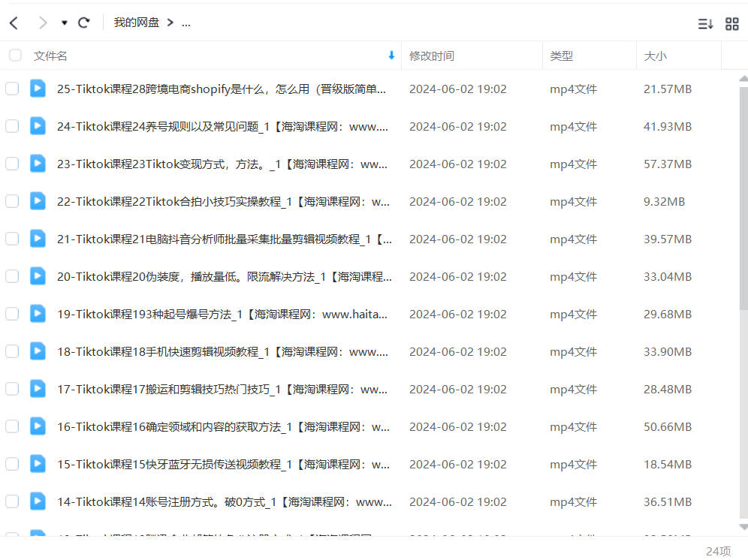
Task: Check the 17-Tiktok课程17 file checkbox
Action: click(12, 390)
